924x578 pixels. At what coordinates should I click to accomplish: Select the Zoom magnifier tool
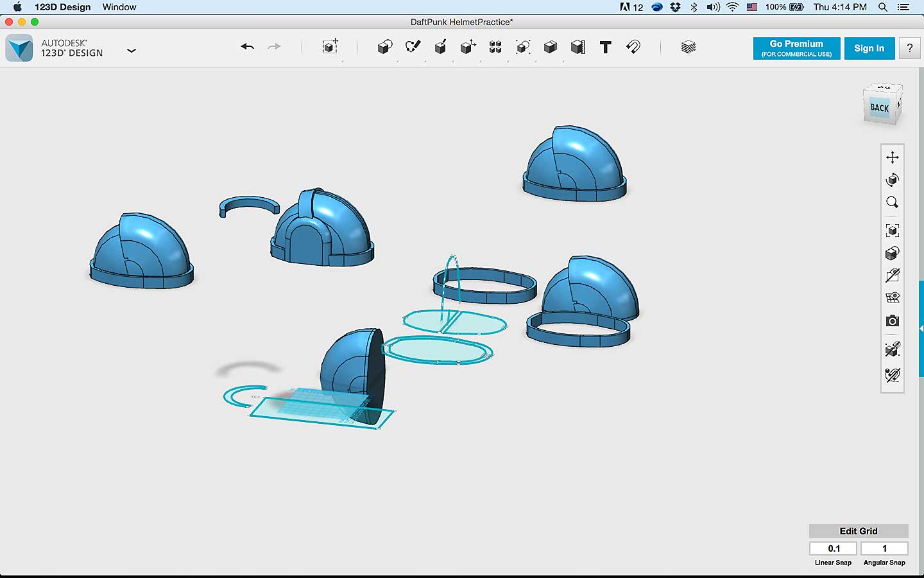click(893, 202)
